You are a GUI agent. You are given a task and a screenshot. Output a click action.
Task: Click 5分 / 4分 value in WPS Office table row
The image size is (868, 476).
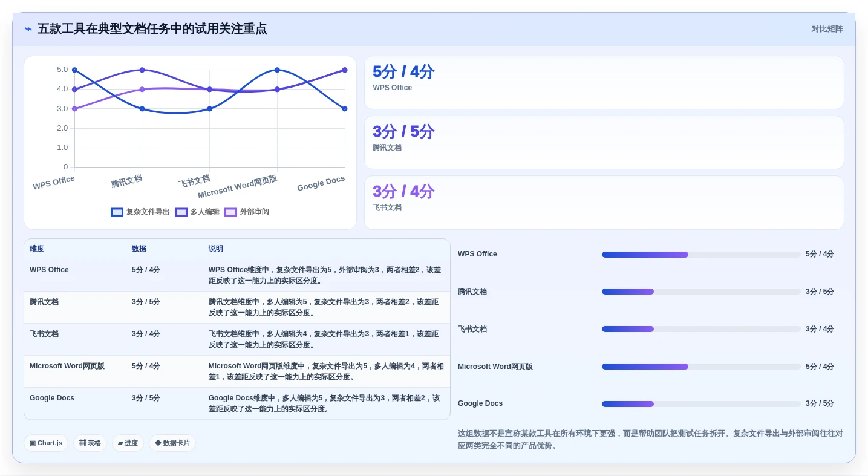coord(146,270)
